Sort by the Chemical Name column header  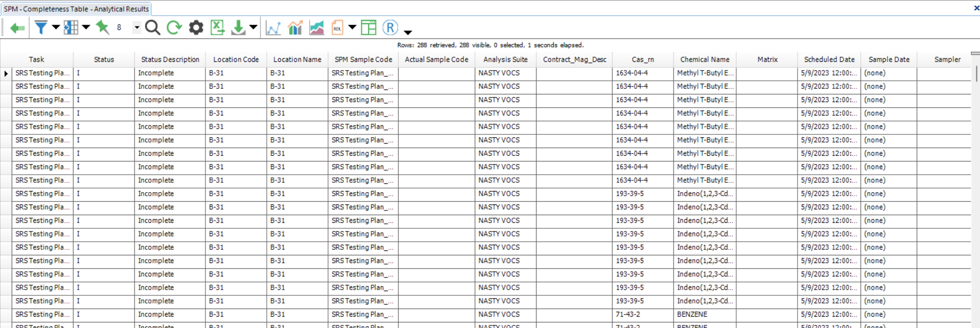pos(705,59)
